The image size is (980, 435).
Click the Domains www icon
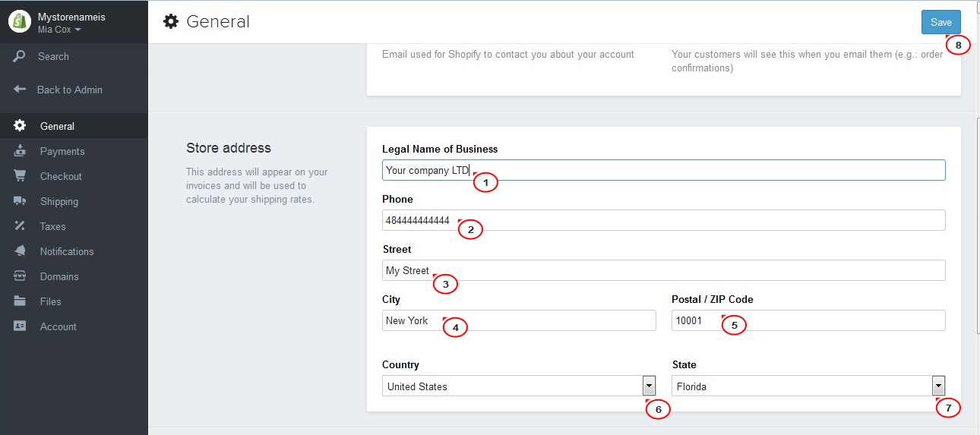[20, 276]
